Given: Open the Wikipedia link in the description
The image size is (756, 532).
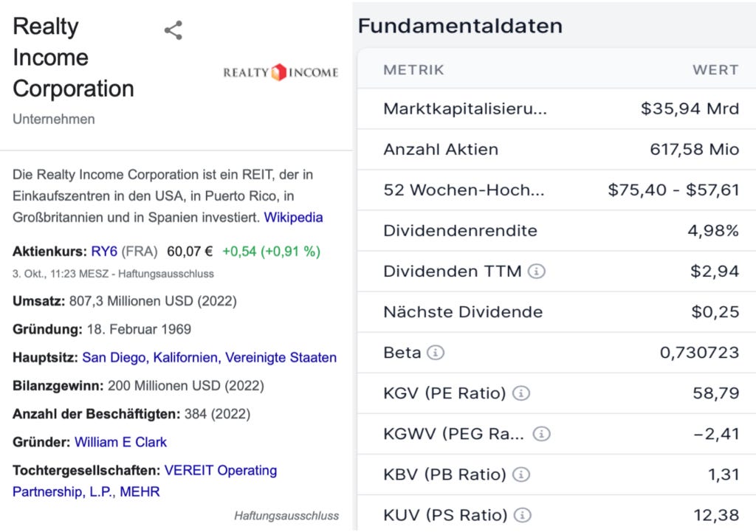Looking at the screenshot, I should coord(293,218).
